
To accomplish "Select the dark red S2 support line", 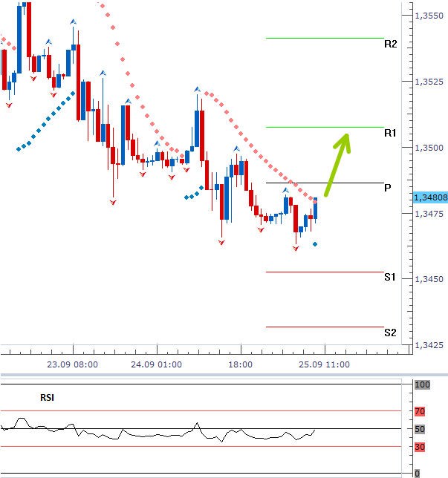I will pos(325,327).
